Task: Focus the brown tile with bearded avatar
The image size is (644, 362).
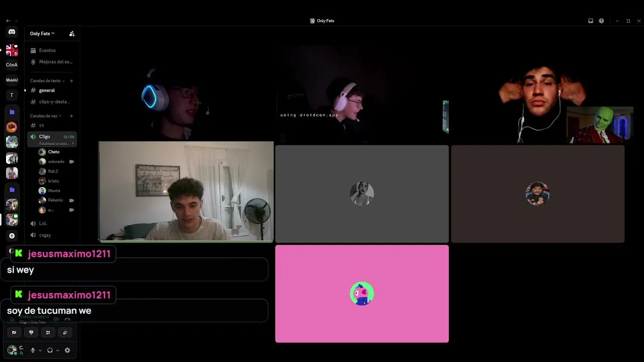Action: click(538, 194)
